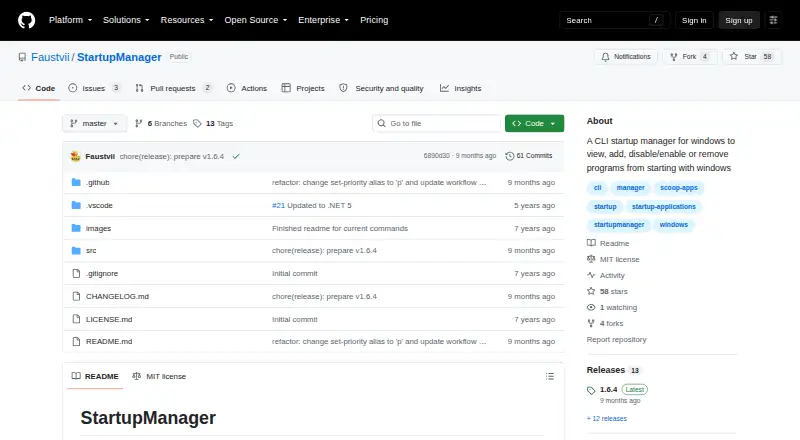Open the Insights tab
The height and width of the screenshot is (440, 800).
point(461,88)
